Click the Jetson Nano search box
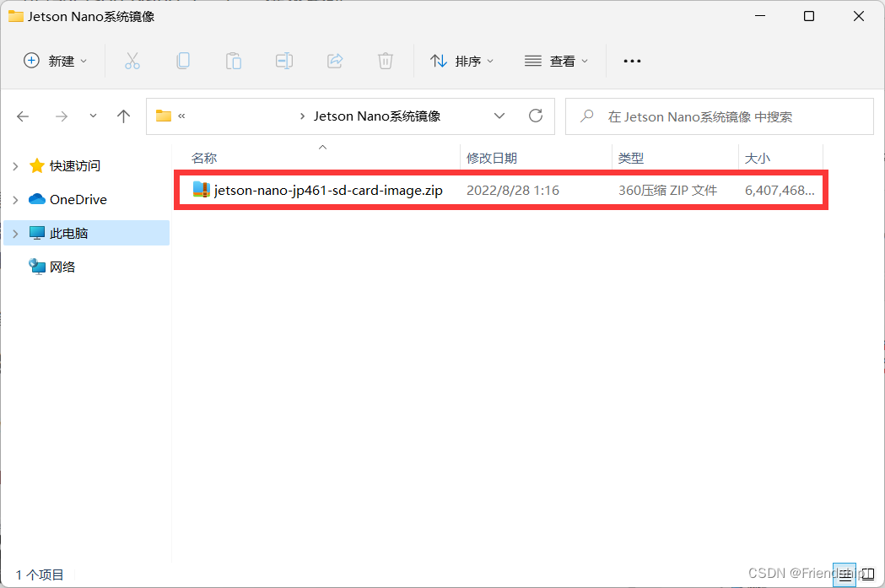The height and width of the screenshot is (588, 885). 720,116
